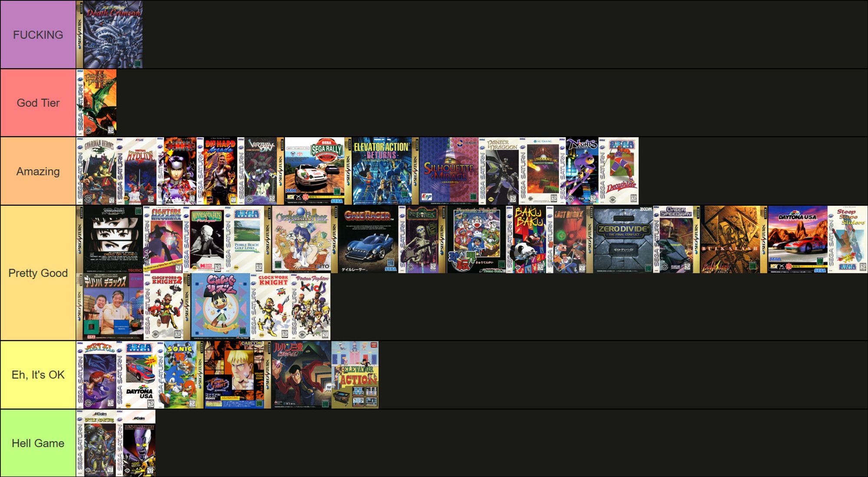The height and width of the screenshot is (477, 868).
Task: Select the God Tier row label
Action: click(x=38, y=102)
